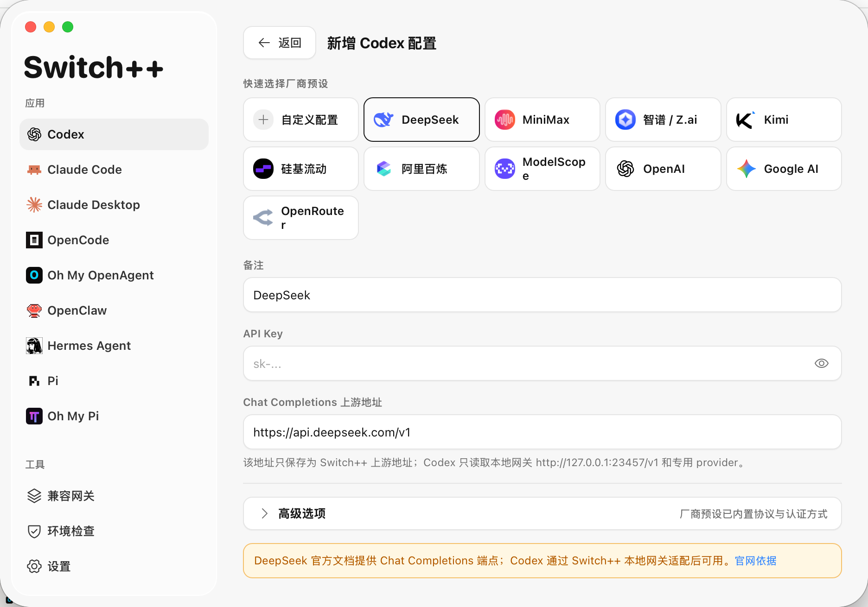The width and height of the screenshot is (868, 607).
Task: Select the Google AI preset card
Action: 784,169
